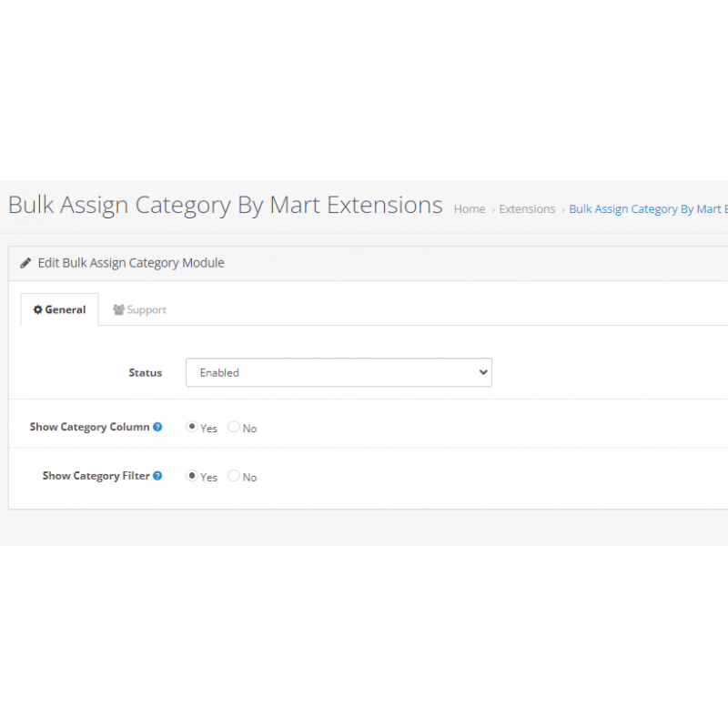Open the Status dropdown
Screen dimensions: 728x728
click(339, 372)
